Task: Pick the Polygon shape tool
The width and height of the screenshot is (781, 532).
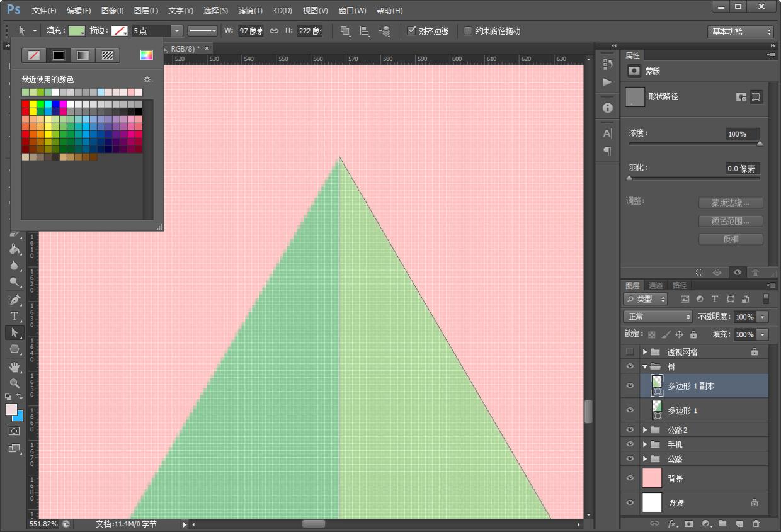Action: 14,349
